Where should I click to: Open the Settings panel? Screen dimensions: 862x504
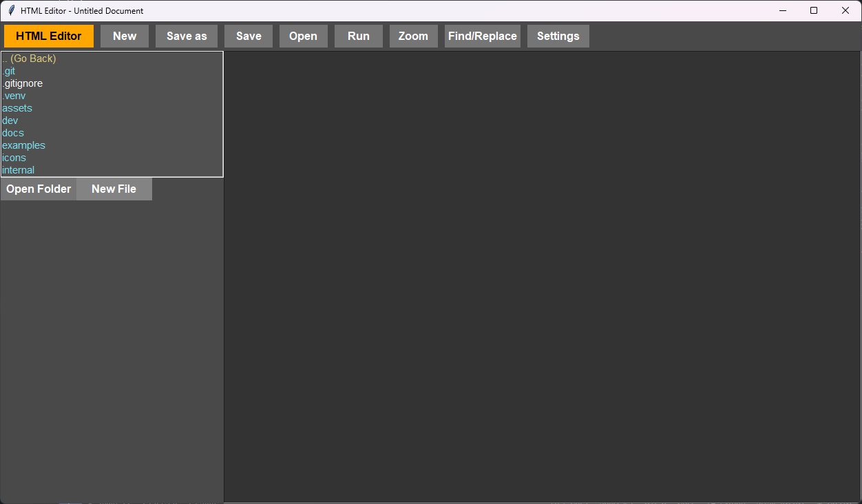(x=558, y=36)
